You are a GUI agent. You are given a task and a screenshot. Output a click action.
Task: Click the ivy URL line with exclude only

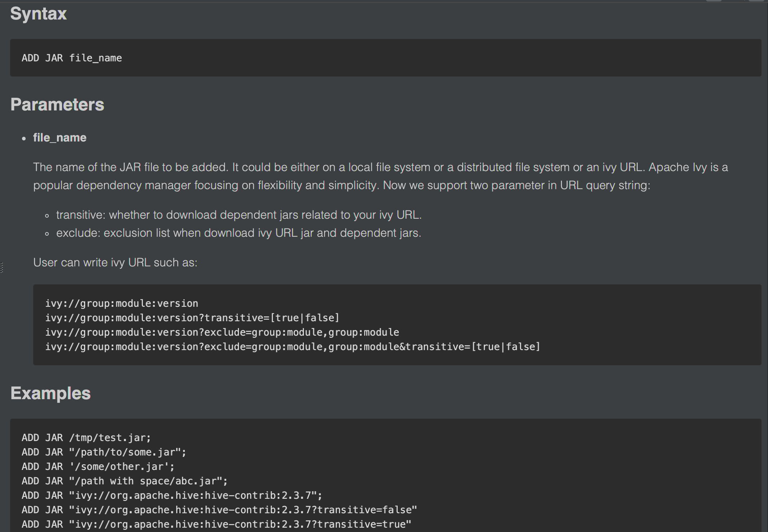coord(222,332)
